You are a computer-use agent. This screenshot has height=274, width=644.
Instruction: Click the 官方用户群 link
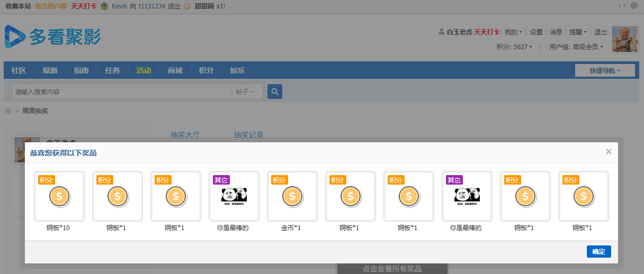coord(51,6)
